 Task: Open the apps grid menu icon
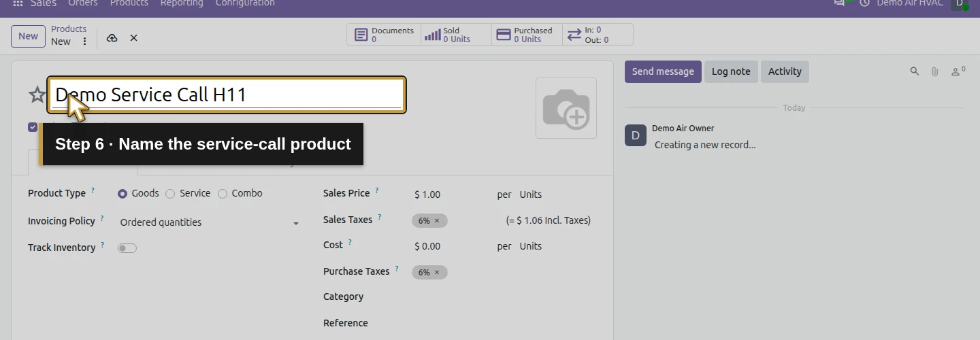(x=18, y=3)
